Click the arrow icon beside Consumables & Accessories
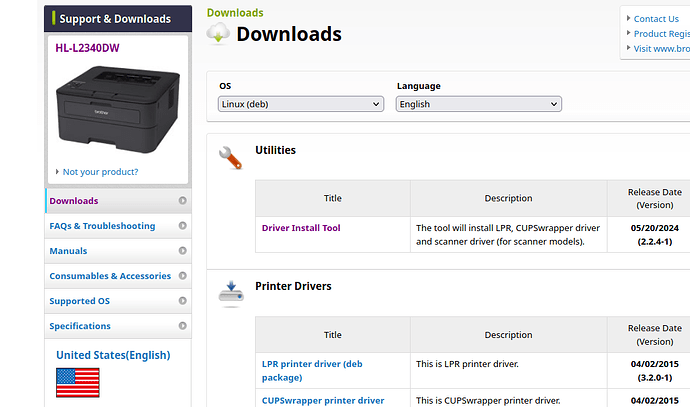 182,276
